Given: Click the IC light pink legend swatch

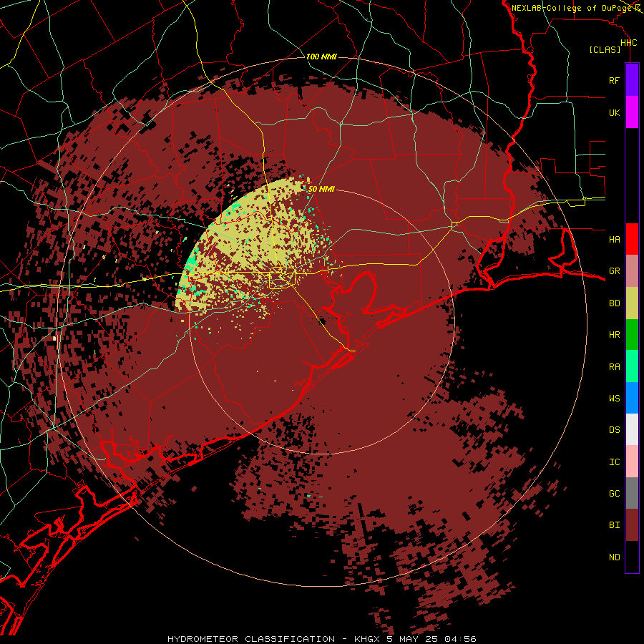Looking at the screenshot, I should click(x=632, y=462).
